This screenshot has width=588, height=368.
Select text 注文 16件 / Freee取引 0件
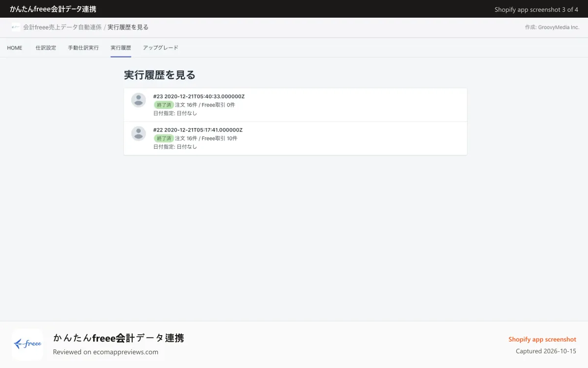click(x=205, y=105)
